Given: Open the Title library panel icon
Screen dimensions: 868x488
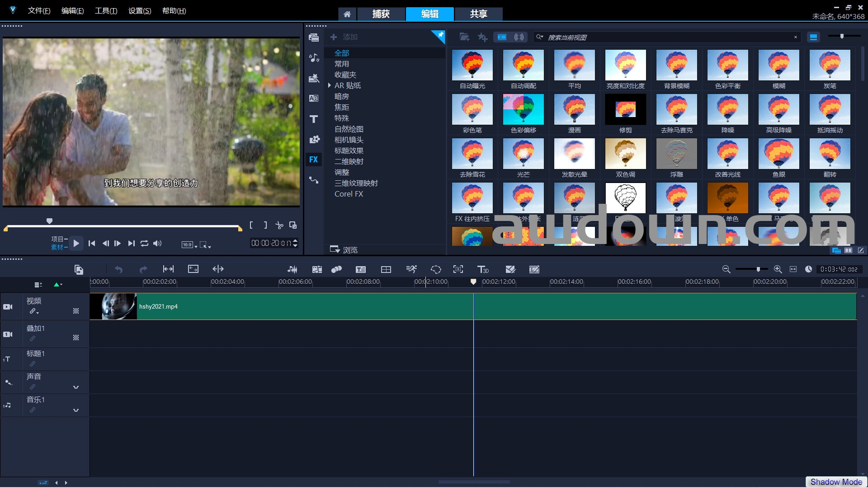Looking at the screenshot, I should coord(314,119).
